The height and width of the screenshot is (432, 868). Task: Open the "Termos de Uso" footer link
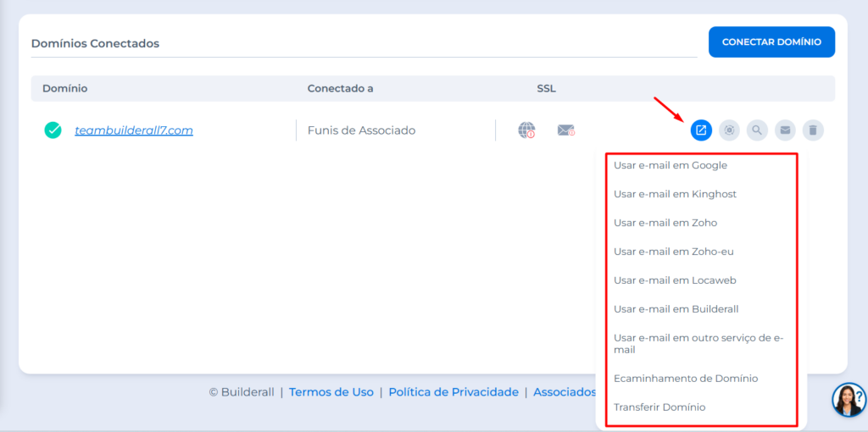pyautogui.click(x=331, y=392)
